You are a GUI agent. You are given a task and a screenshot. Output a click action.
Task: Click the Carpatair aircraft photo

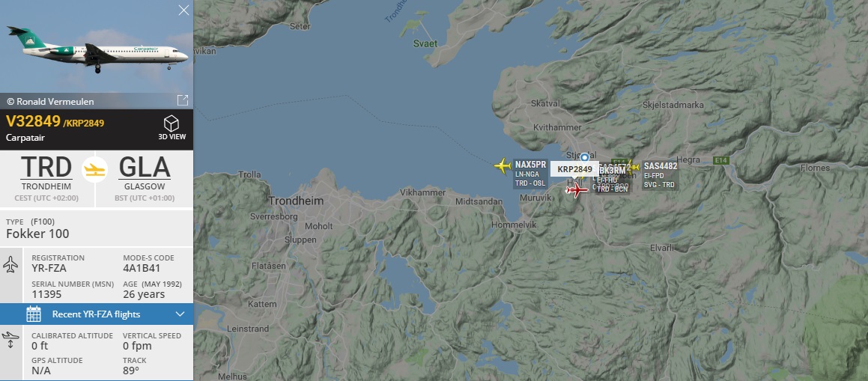pos(97,46)
